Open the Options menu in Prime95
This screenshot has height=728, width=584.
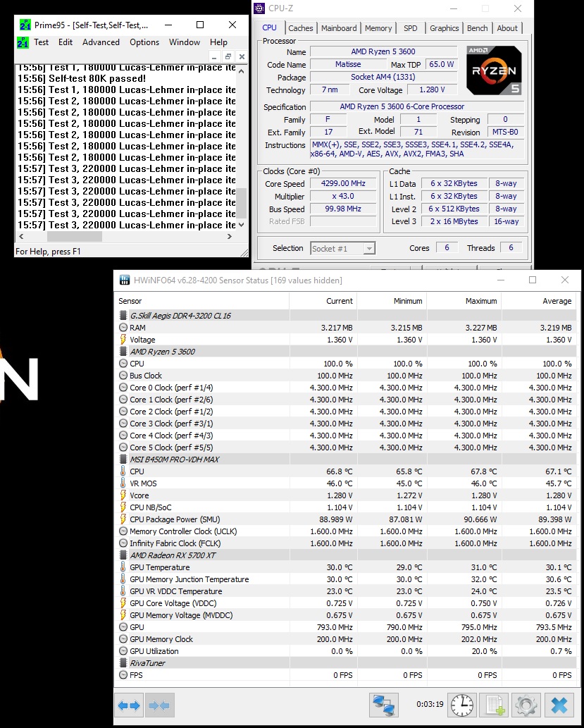144,42
